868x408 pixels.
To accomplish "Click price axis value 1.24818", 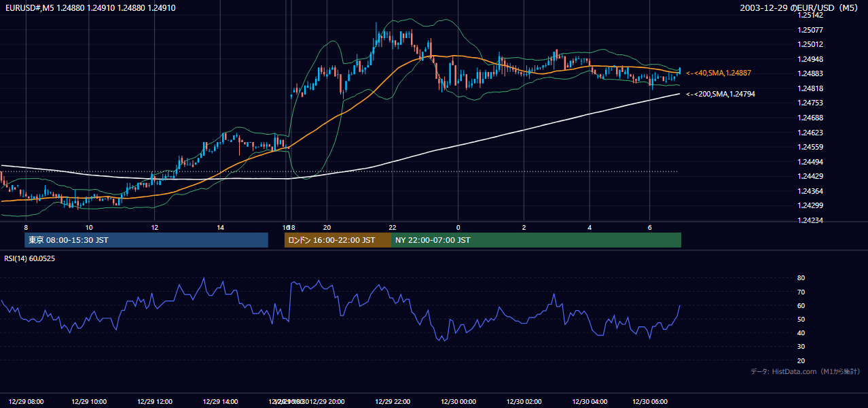I will (810, 88).
